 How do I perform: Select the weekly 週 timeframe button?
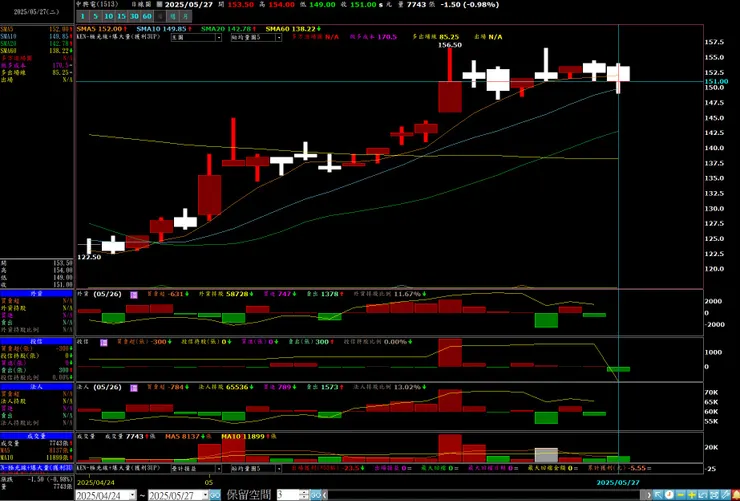[x=173, y=17]
